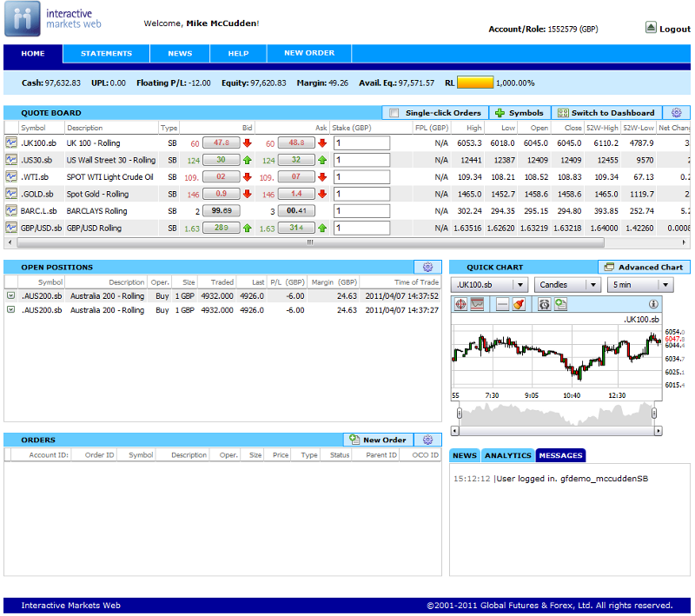Go to the Statements menu tab
This screenshot has width=695, height=616.
click(x=106, y=54)
